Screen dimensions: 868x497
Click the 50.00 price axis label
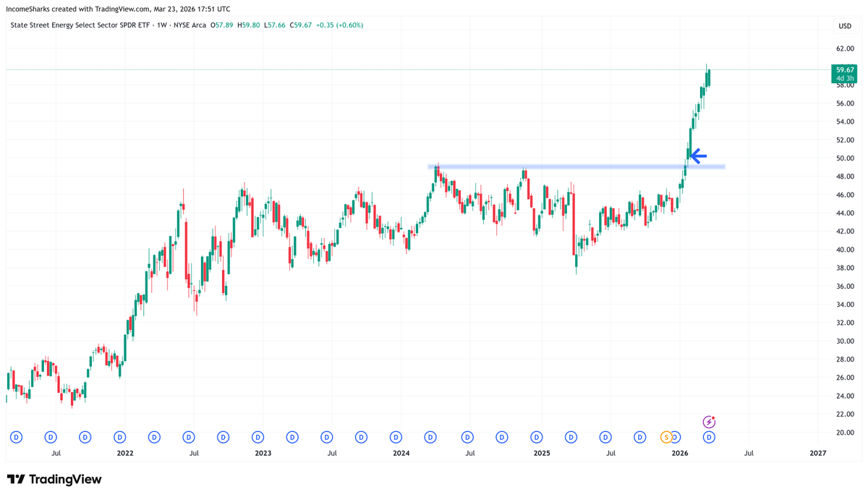point(845,158)
